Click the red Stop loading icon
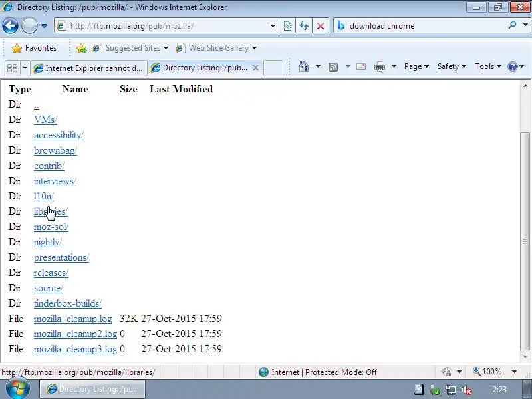Image resolution: width=532 pixels, height=399 pixels. point(321,26)
